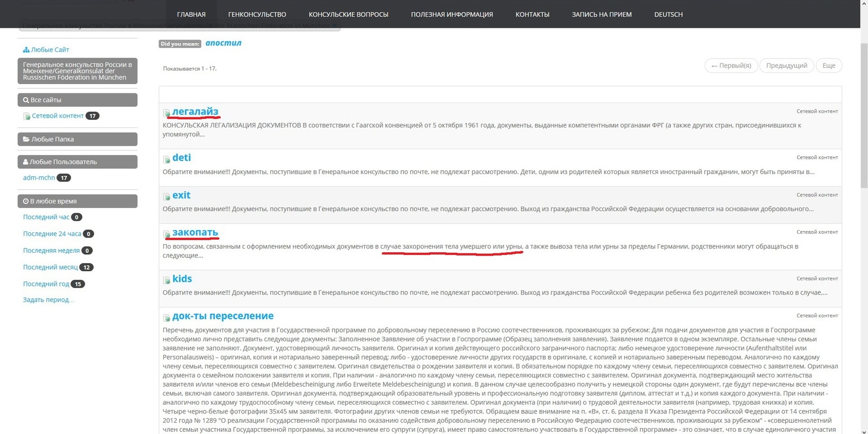
Task: Click the Все сайты filter header
Action: (x=77, y=100)
